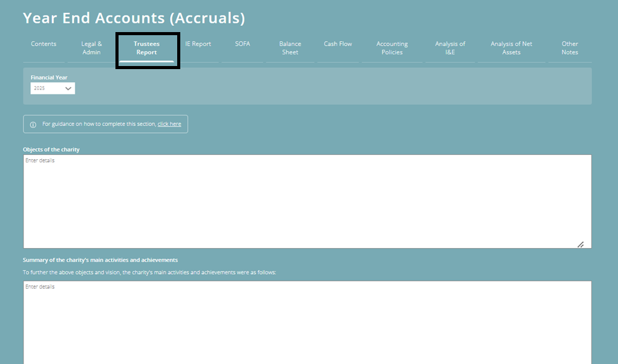This screenshot has width=618, height=364.
Task: Switch to the IE Report tab
Action: click(198, 44)
